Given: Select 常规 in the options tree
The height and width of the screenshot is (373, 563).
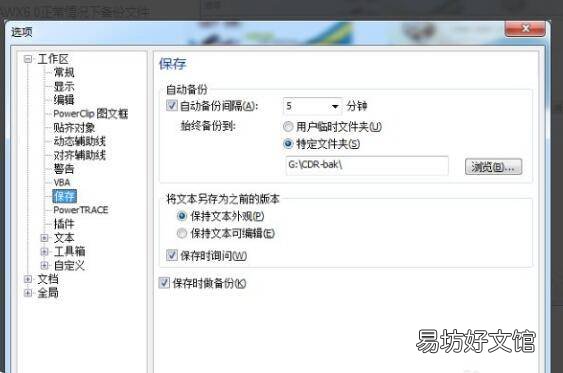Looking at the screenshot, I should coord(64,73).
